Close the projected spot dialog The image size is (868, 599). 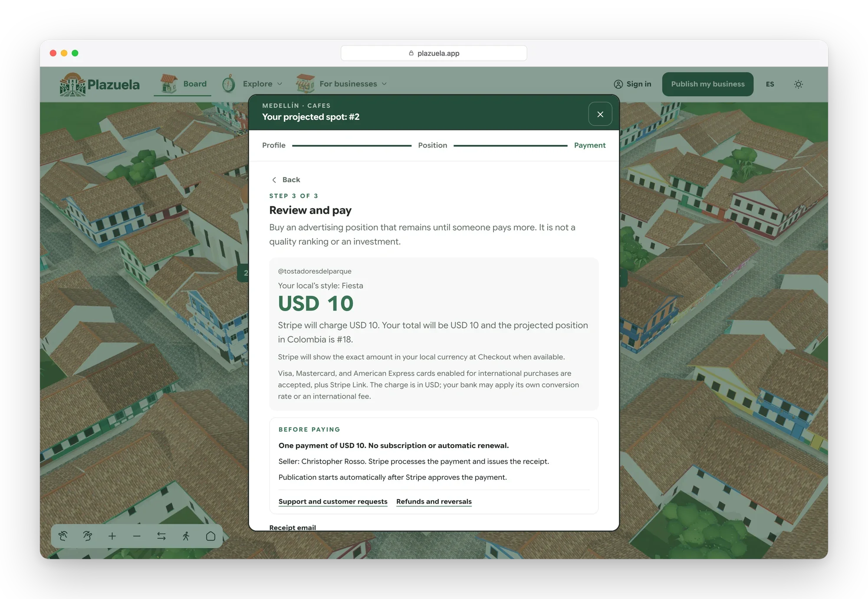(x=600, y=114)
